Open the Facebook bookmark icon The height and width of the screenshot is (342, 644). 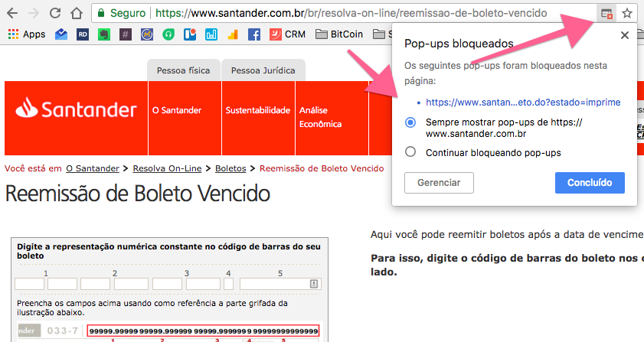(x=254, y=34)
